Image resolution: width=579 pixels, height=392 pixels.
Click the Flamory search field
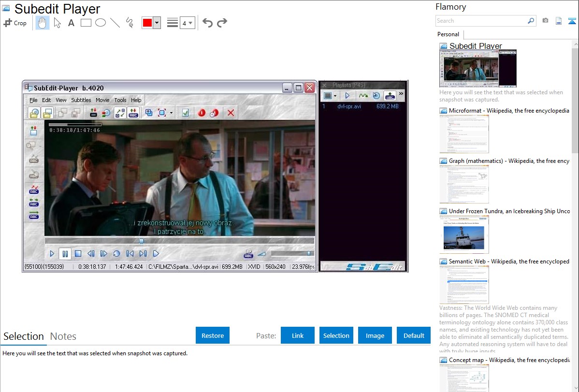click(481, 21)
